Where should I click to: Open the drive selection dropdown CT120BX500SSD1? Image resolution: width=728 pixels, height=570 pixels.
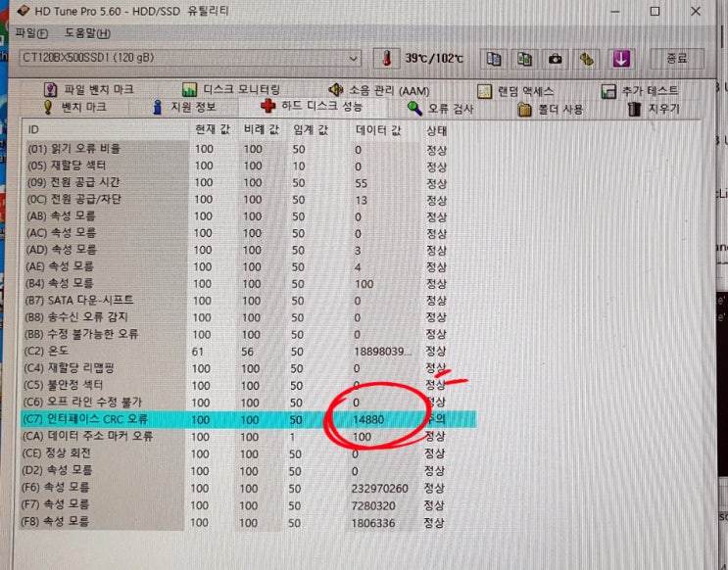click(190, 58)
